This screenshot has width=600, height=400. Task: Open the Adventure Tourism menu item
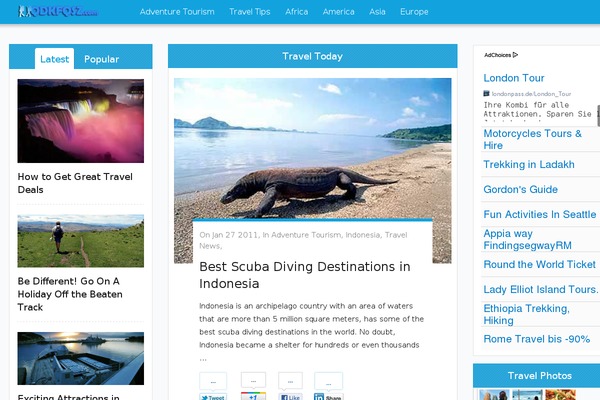pyautogui.click(x=177, y=12)
